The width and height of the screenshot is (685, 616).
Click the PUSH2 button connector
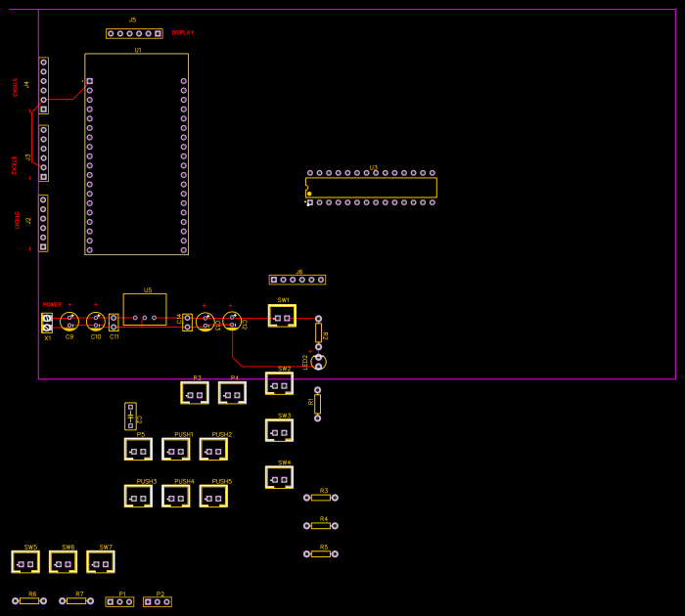pyautogui.click(x=213, y=449)
